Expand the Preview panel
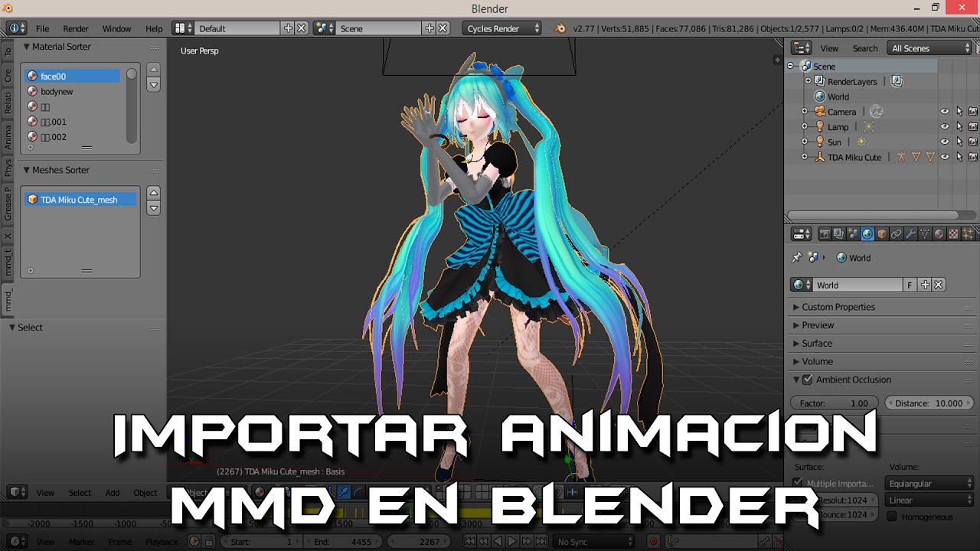The height and width of the screenshot is (551, 980). (x=817, y=325)
